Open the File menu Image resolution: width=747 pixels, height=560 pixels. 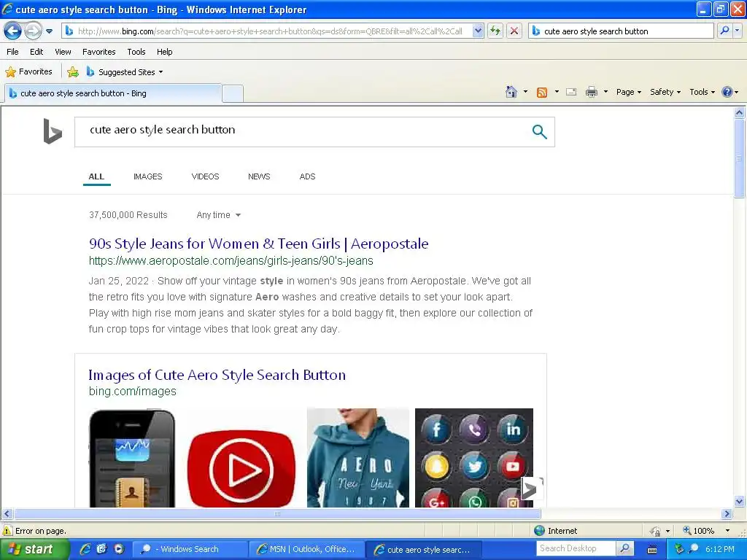[x=12, y=52]
